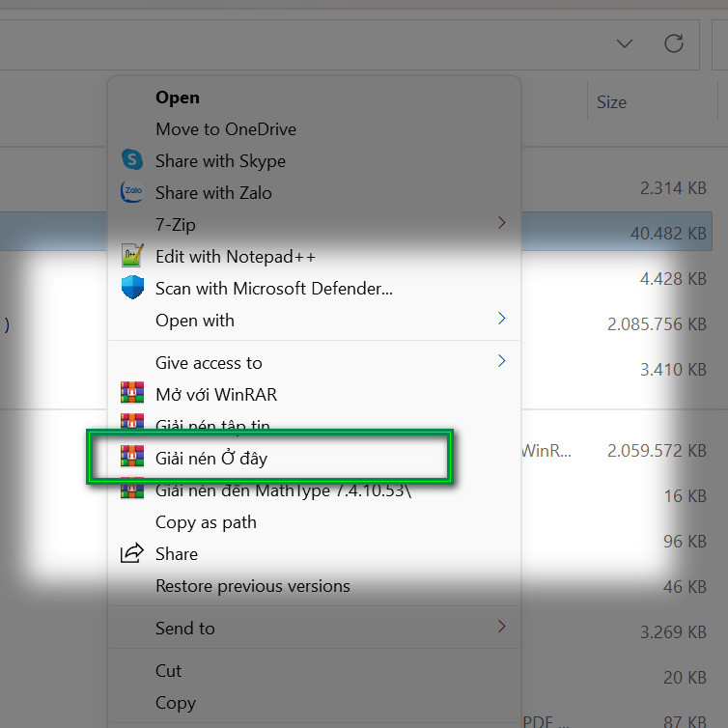Expand the Give access to submenu arrow
This screenshot has height=728, width=728.
click(x=501, y=361)
